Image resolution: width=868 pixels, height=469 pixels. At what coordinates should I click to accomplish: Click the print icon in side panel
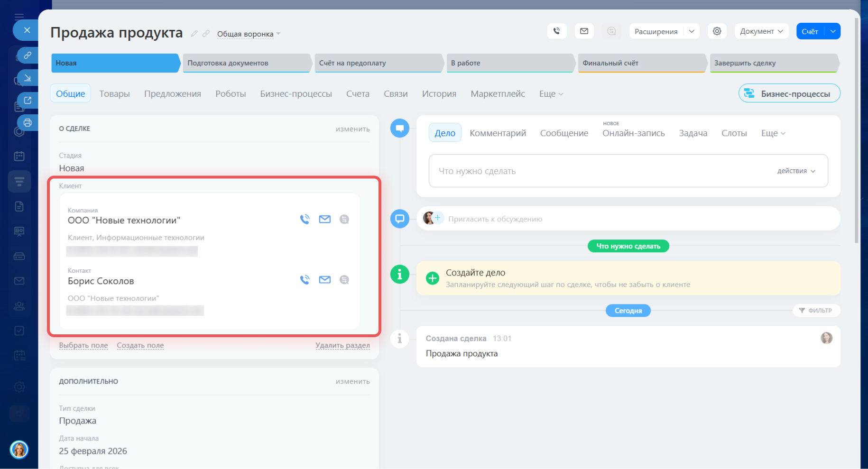[x=28, y=123]
